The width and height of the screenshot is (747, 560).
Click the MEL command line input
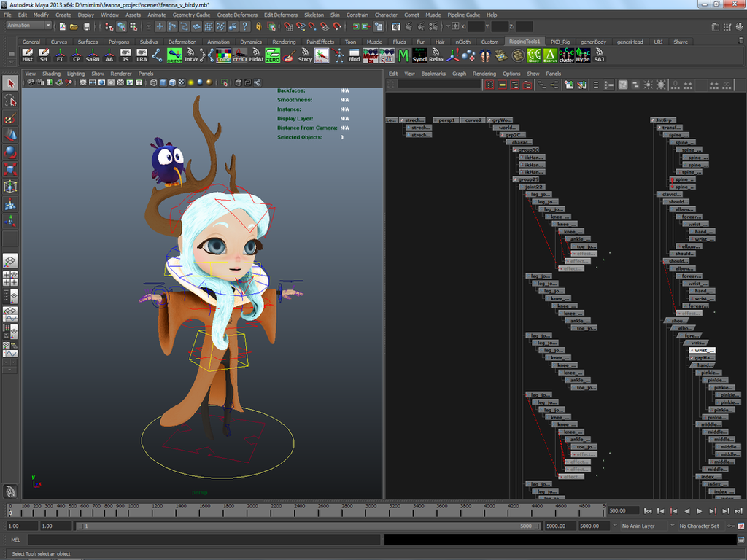tap(205, 540)
